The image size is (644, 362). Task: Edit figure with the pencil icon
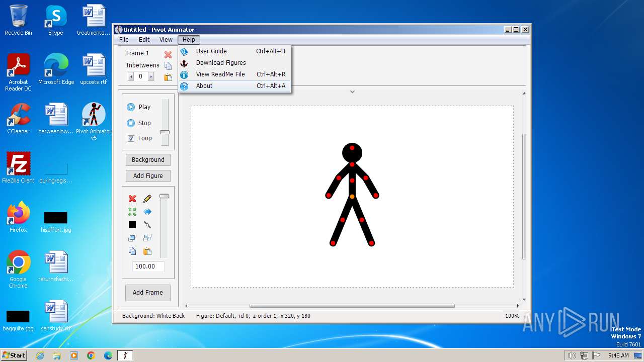tap(147, 199)
